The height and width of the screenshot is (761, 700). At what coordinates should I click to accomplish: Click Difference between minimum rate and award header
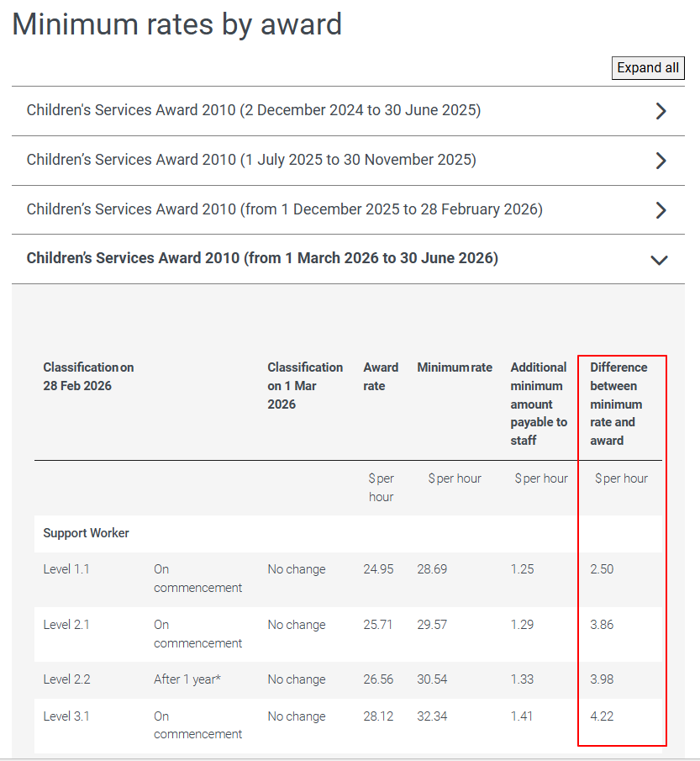[x=618, y=404]
